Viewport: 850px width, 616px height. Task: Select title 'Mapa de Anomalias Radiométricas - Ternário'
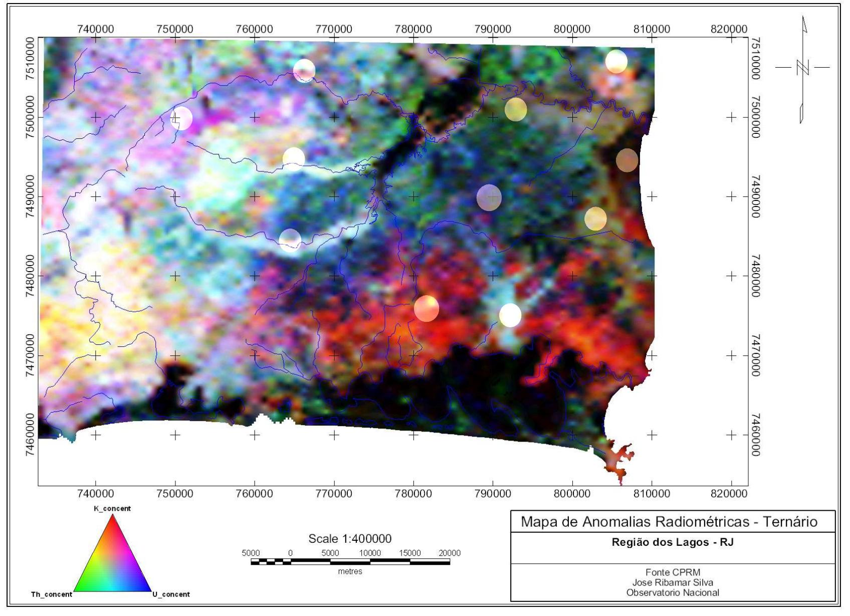coord(669,522)
